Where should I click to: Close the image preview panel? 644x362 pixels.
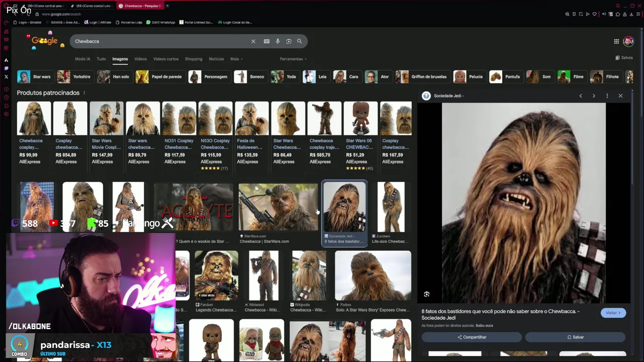click(x=620, y=96)
